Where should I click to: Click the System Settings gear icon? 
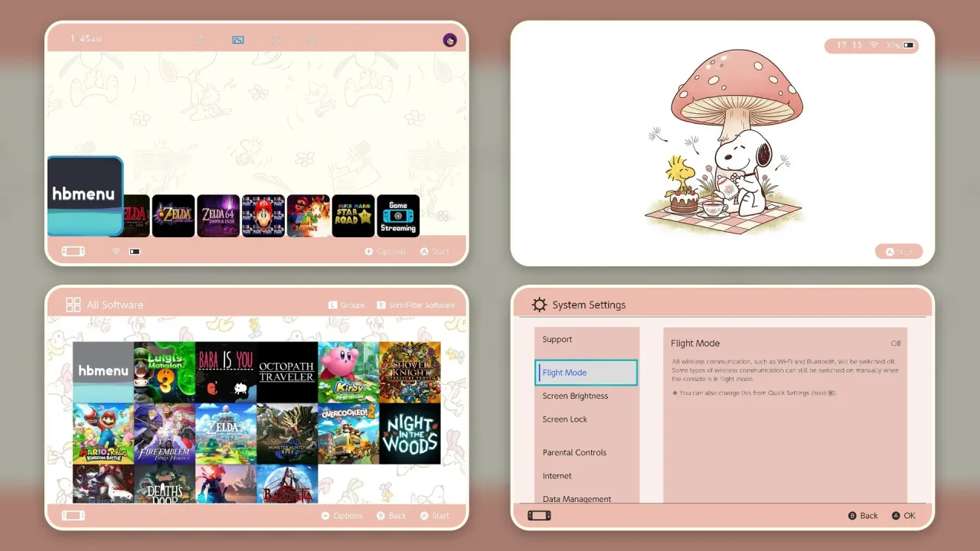pos(540,305)
